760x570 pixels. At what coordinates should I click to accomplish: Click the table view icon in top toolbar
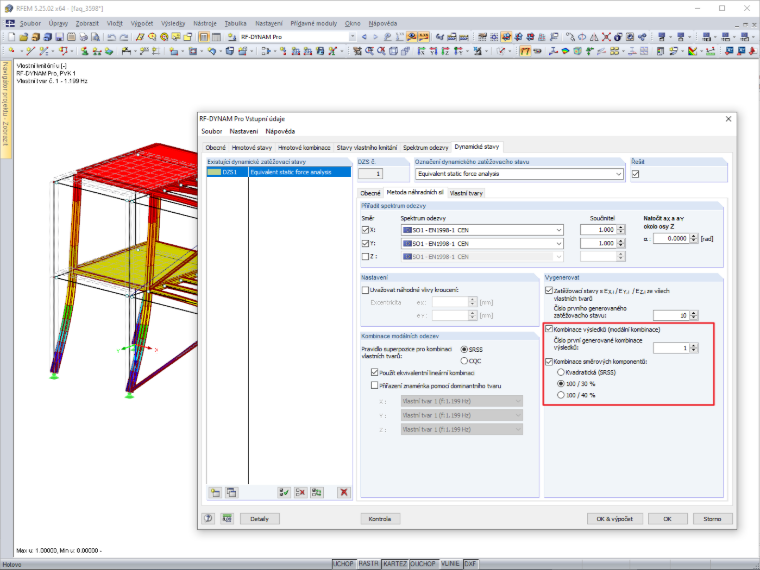[216, 37]
